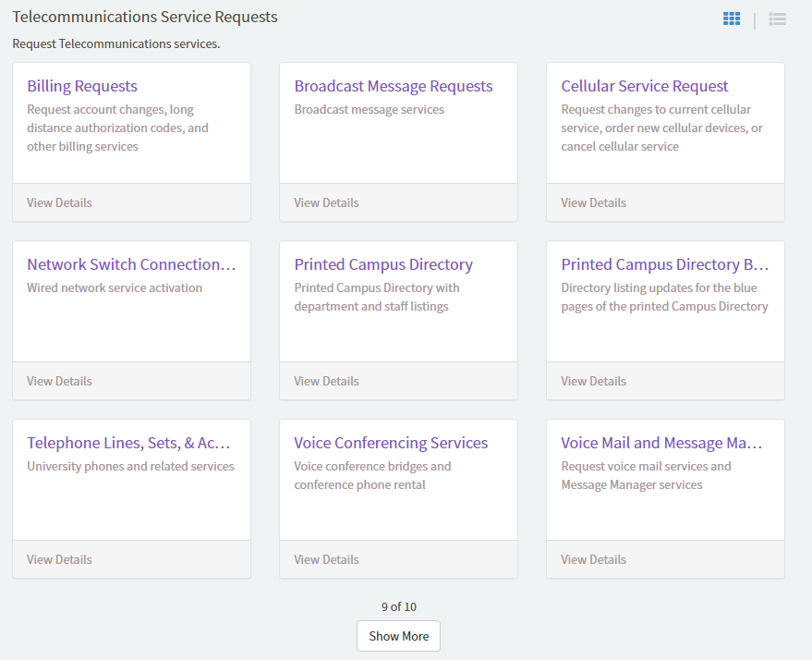
Task: View Details for Broadcast Message Requests
Action: click(326, 202)
